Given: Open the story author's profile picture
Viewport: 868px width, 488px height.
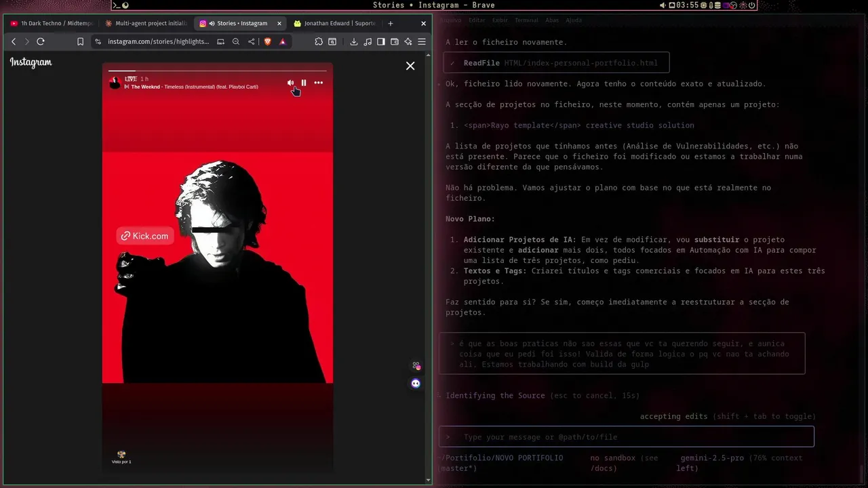Looking at the screenshot, I should (x=115, y=83).
